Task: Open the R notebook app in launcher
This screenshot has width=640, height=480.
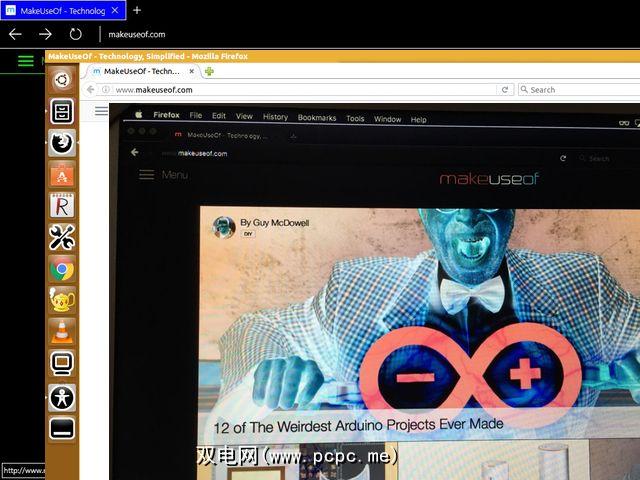Action: (x=62, y=205)
